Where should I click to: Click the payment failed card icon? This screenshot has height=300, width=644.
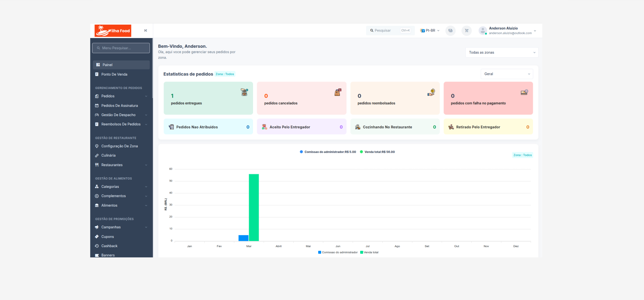[x=524, y=92]
